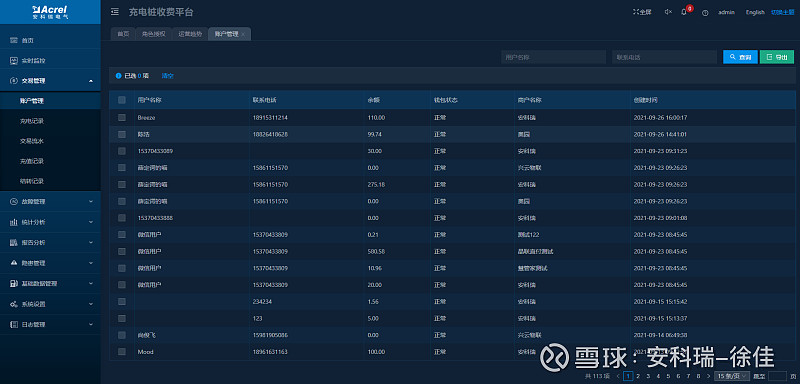Switch to the 首页 tab

tap(123, 34)
